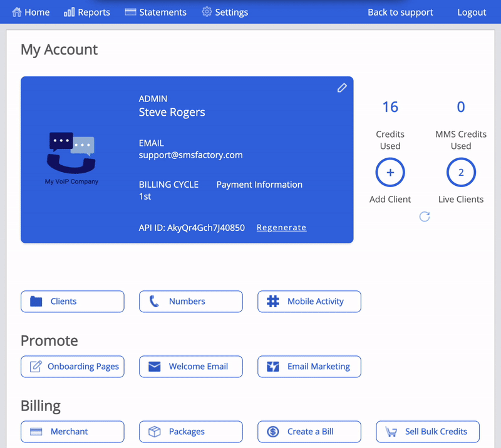501x448 pixels.
Task: Click the box icon in Packages button
Action: point(155,432)
